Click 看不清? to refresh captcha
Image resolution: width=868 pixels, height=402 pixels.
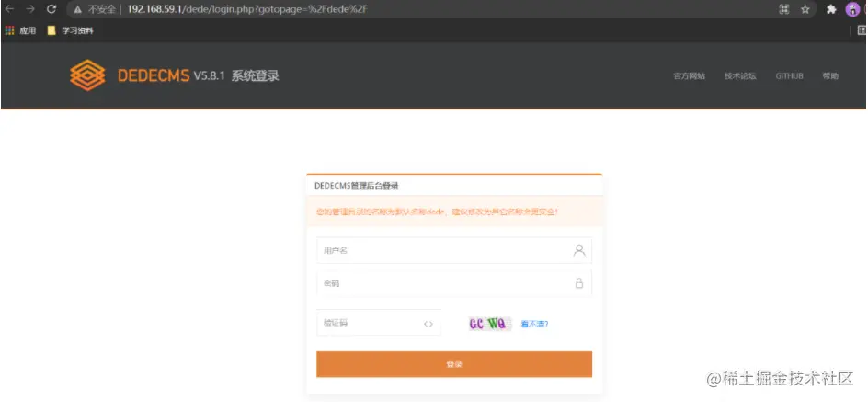534,325
